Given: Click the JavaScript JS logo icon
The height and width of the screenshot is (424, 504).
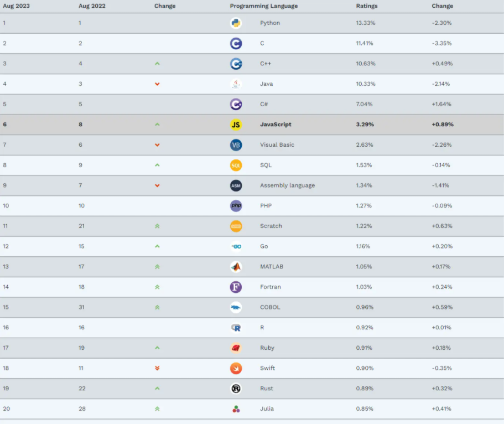Looking at the screenshot, I should pos(236,125).
